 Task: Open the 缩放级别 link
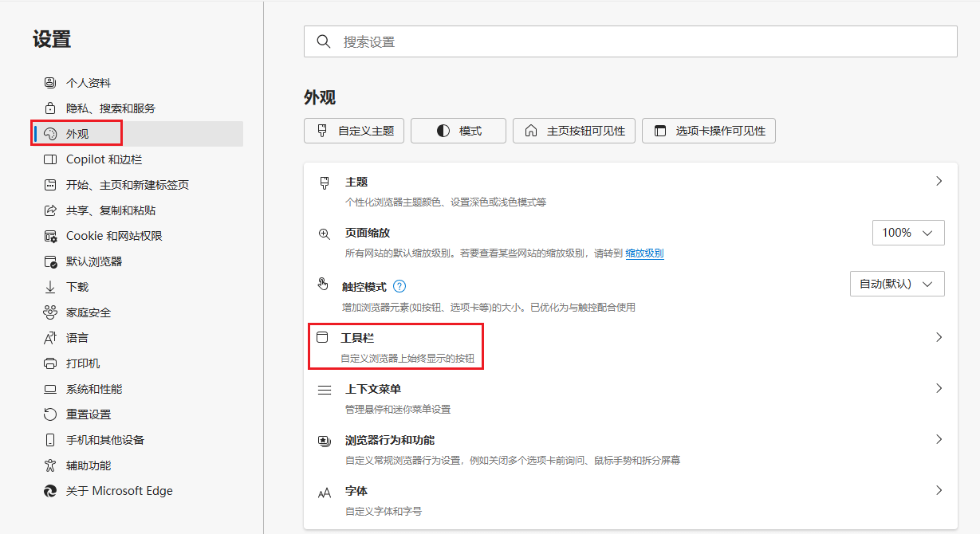coord(643,253)
